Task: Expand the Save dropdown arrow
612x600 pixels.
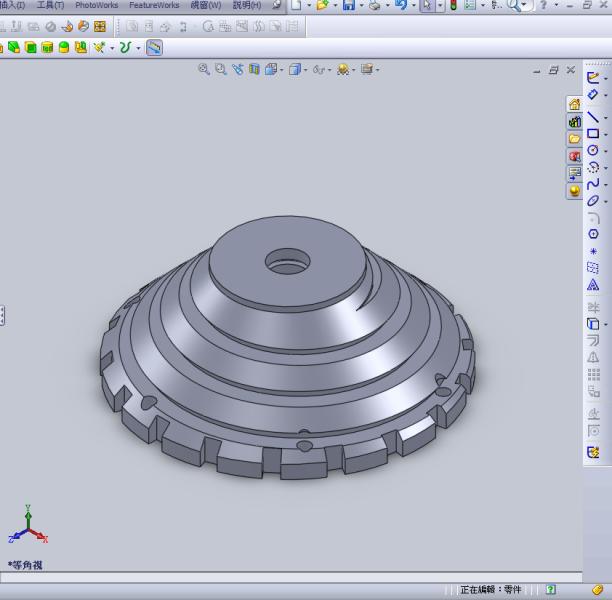Action: pos(361,5)
